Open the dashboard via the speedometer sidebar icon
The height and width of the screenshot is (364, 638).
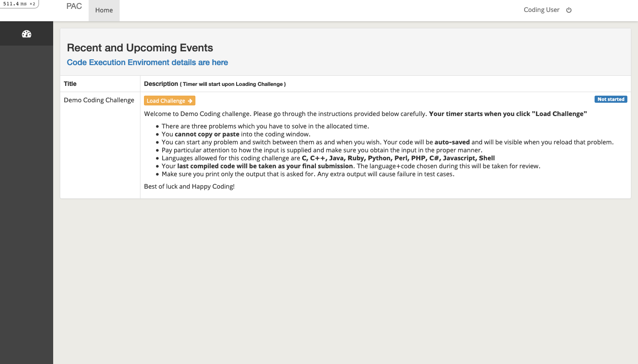click(x=27, y=34)
